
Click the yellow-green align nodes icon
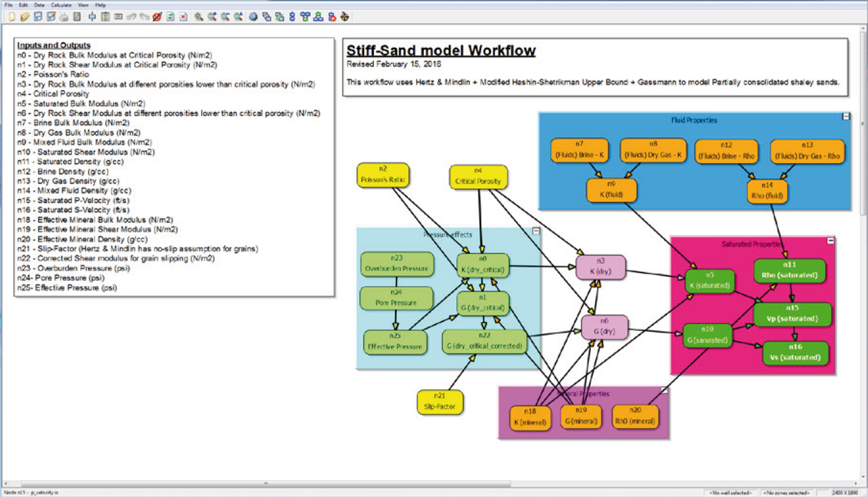pos(105,17)
